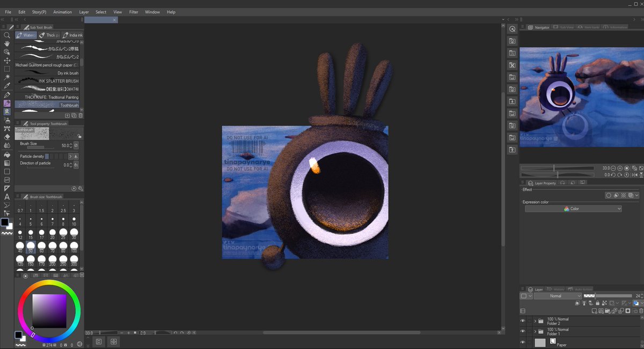The width and height of the screenshot is (644, 349).
Task: Select the Hand move-view tool
Action: [x=7, y=43]
